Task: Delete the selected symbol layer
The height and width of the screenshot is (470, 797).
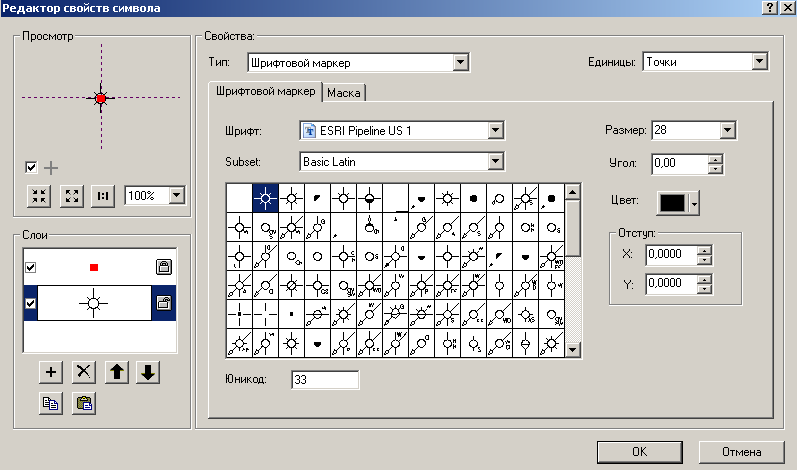Action: (x=84, y=372)
